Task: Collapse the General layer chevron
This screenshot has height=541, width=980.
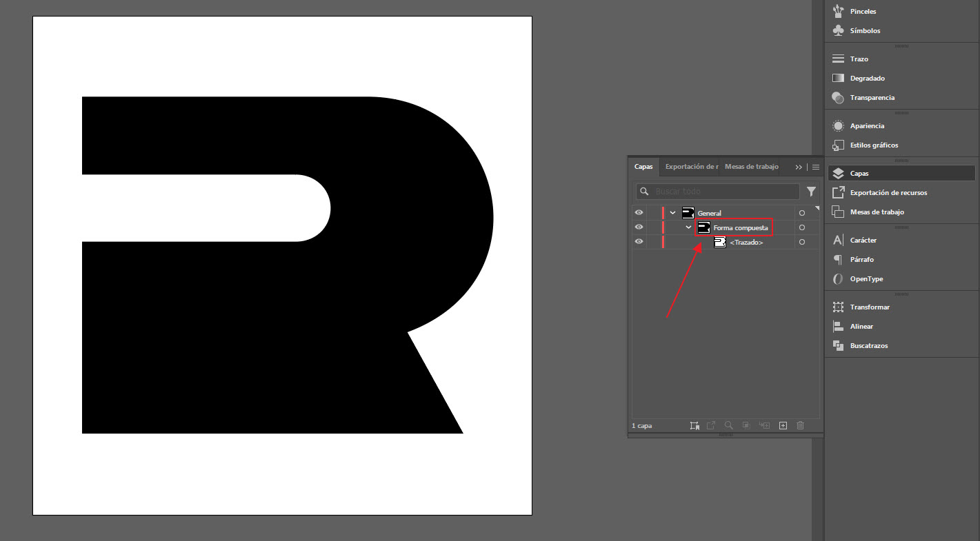Action: point(673,213)
